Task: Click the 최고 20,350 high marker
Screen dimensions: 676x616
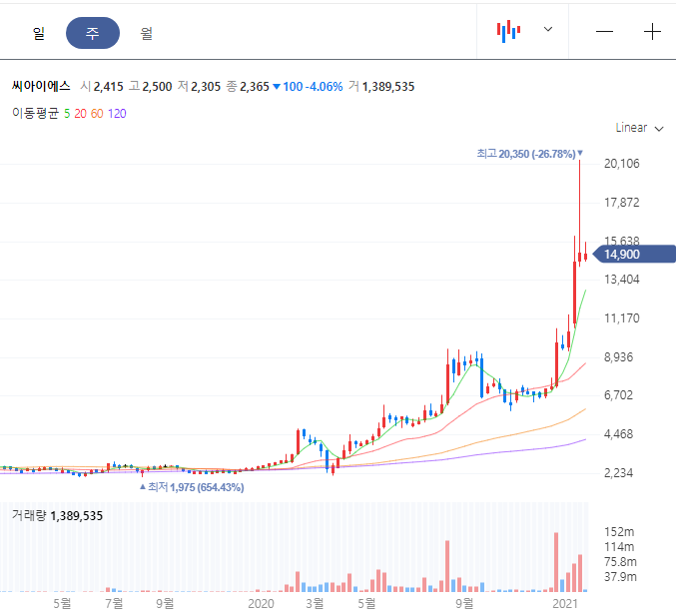Action: 529,154
